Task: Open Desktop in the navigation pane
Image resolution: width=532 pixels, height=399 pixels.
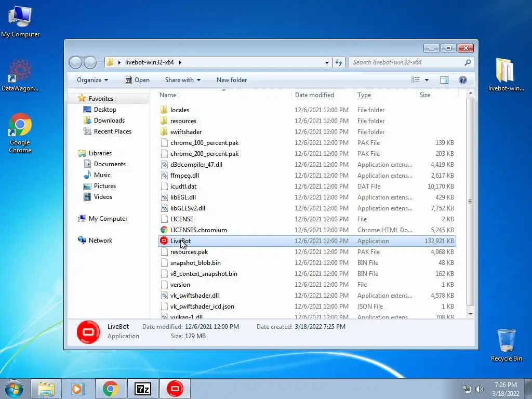Action: [105, 109]
